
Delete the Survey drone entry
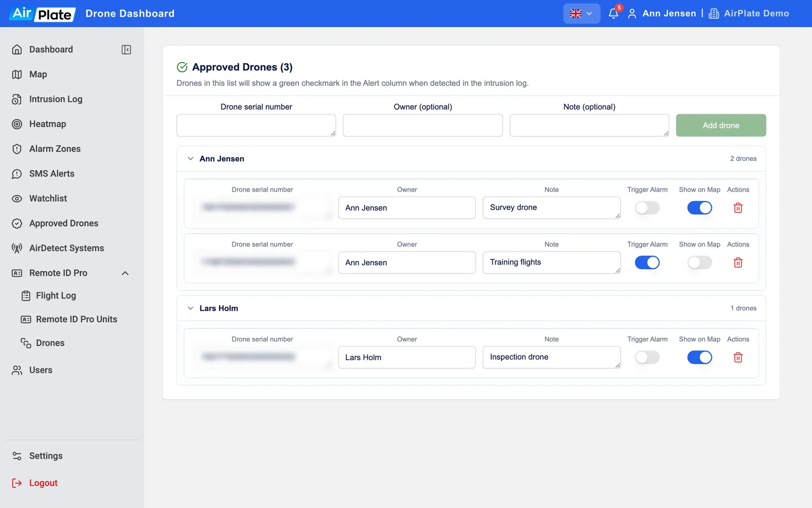(x=738, y=208)
